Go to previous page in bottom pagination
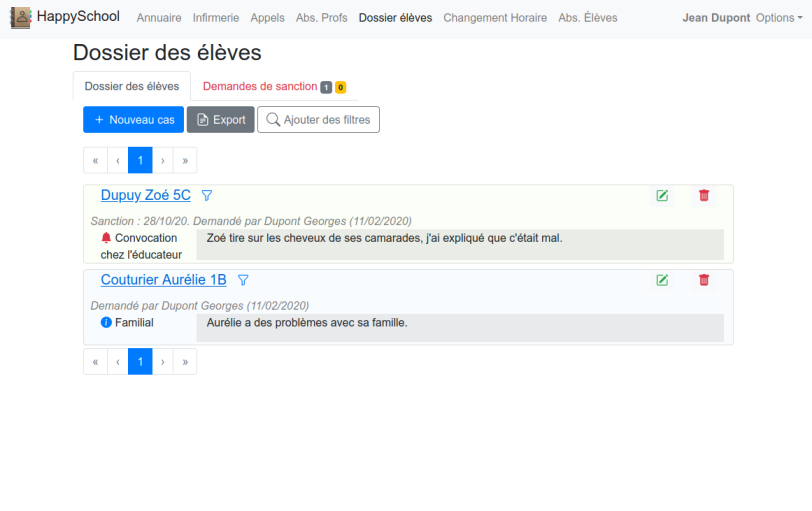812x511 pixels. coord(118,361)
